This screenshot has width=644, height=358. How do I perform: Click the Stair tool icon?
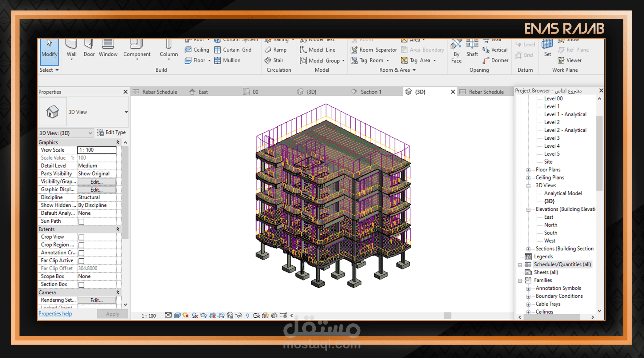click(x=268, y=60)
